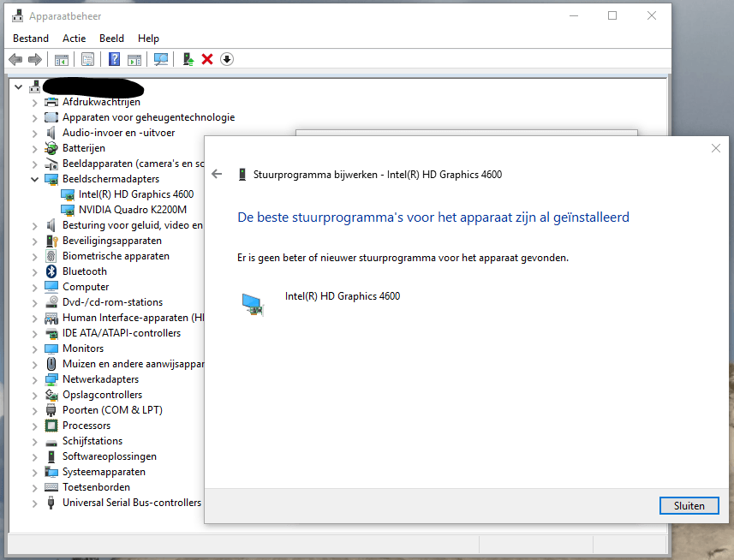The height and width of the screenshot is (560, 734).
Task: Expand Universal Serial Bus-controllers node
Action: tap(34, 503)
